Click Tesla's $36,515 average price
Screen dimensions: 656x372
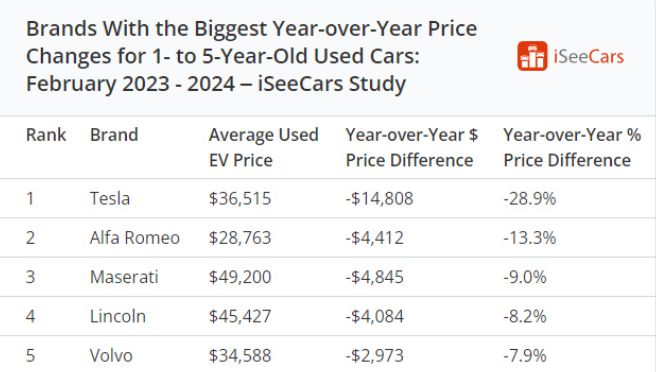pyautogui.click(x=240, y=198)
